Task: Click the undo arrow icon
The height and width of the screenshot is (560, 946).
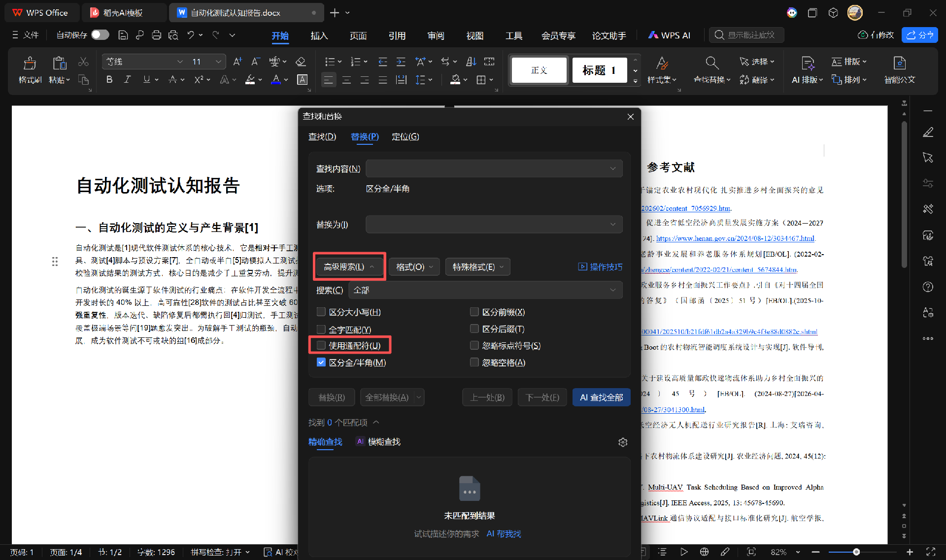Action: click(x=190, y=35)
